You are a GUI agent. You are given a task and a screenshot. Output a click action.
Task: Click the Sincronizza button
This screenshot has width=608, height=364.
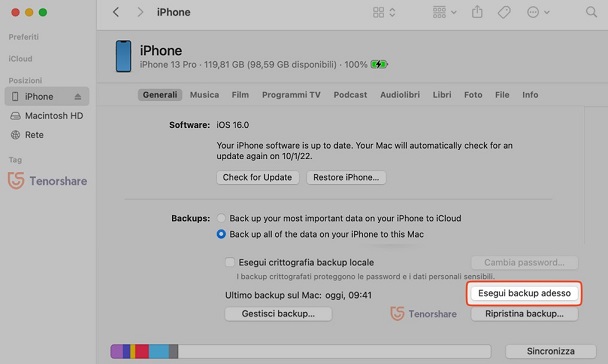[551, 351]
